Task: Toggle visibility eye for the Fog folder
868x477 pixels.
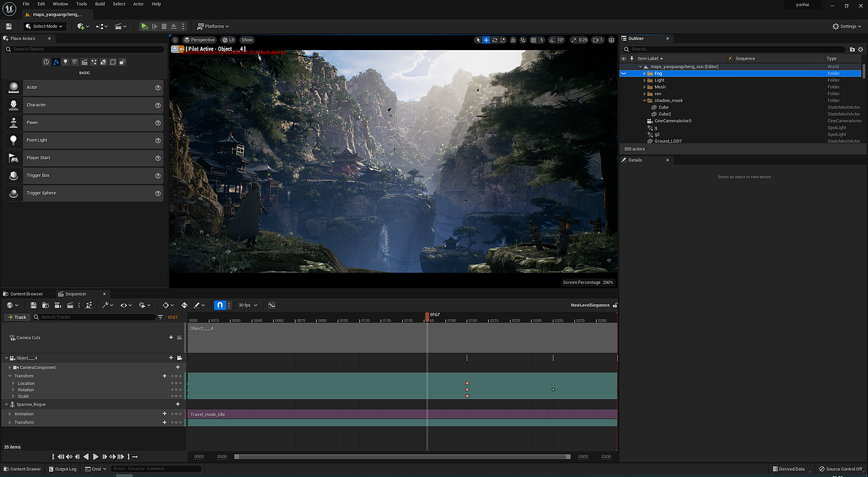Action: coord(624,73)
